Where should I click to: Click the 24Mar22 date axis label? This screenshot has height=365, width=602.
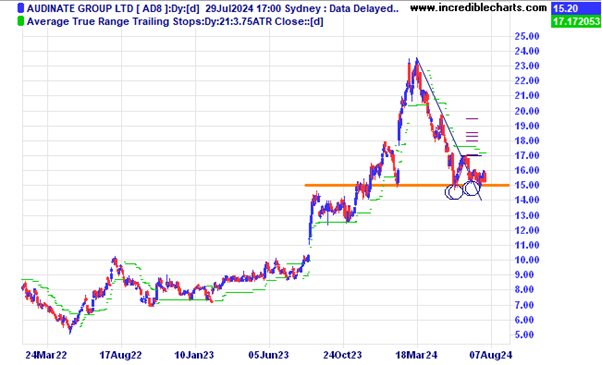point(46,355)
